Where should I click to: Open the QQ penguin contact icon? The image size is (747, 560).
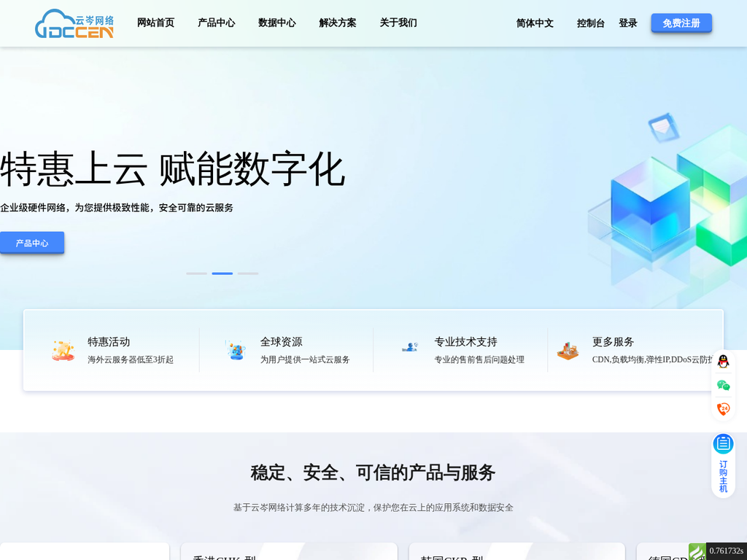(723, 362)
